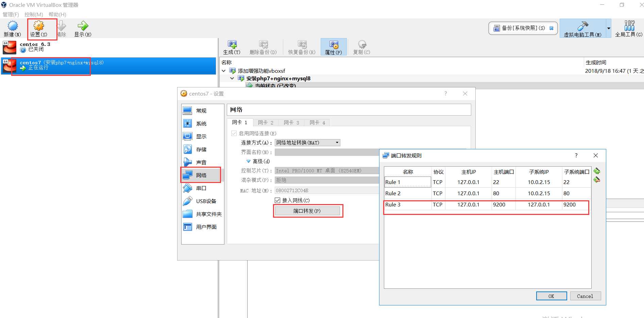Click the Restore snapshot (恢复备份) icon
The width and height of the screenshot is (644, 318).
pyautogui.click(x=302, y=47)
